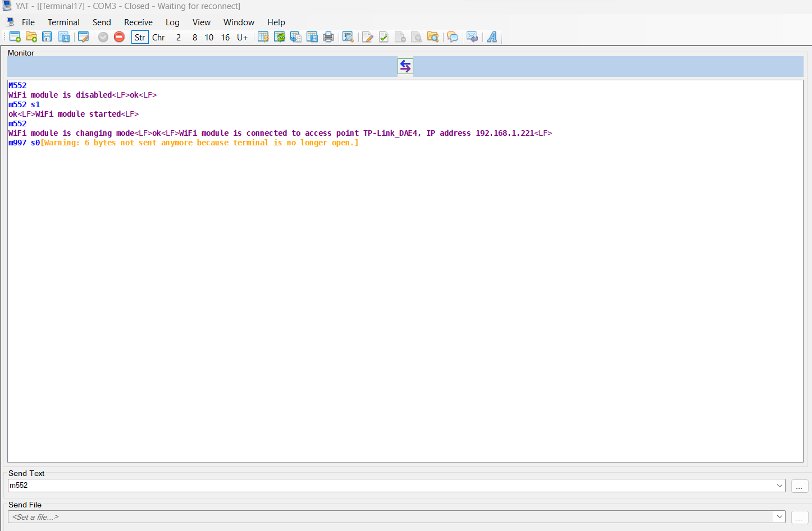
Task: Select binary radix 2
Action: [179, 38]
